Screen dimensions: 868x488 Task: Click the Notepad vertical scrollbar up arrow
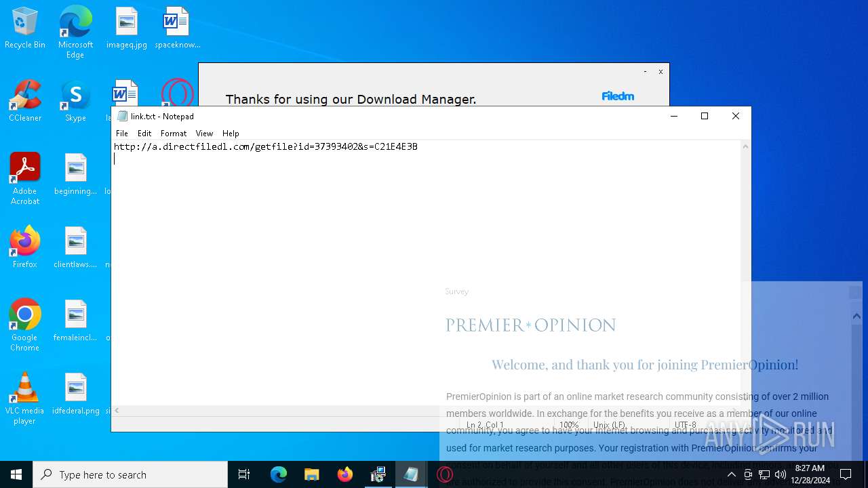click(x=745, y=146)
